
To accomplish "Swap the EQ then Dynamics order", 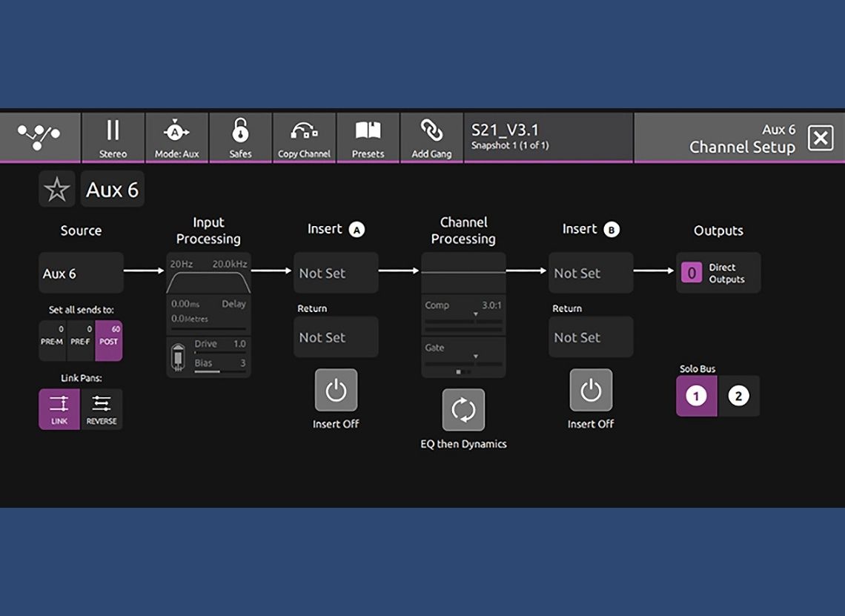I will (463, 410).
